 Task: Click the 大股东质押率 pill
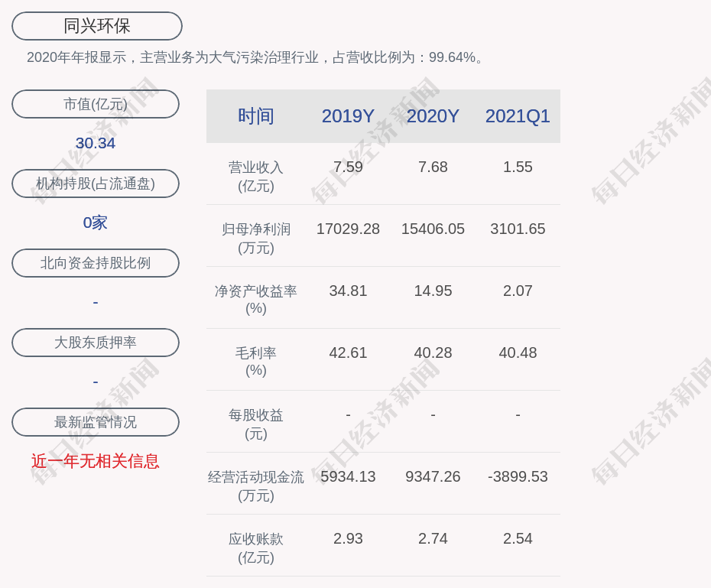96,343
